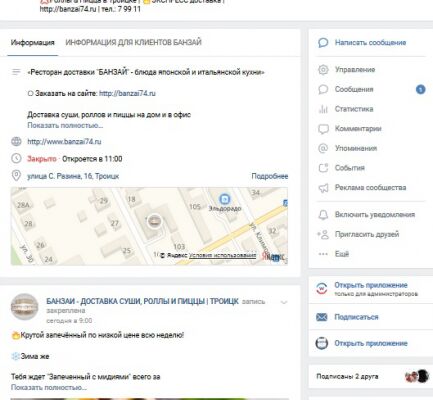Image resolution: width=433 pixels, height=400 pixels.
Task: Click the envelope icon next to Подписаться
Action: point(322,317)
